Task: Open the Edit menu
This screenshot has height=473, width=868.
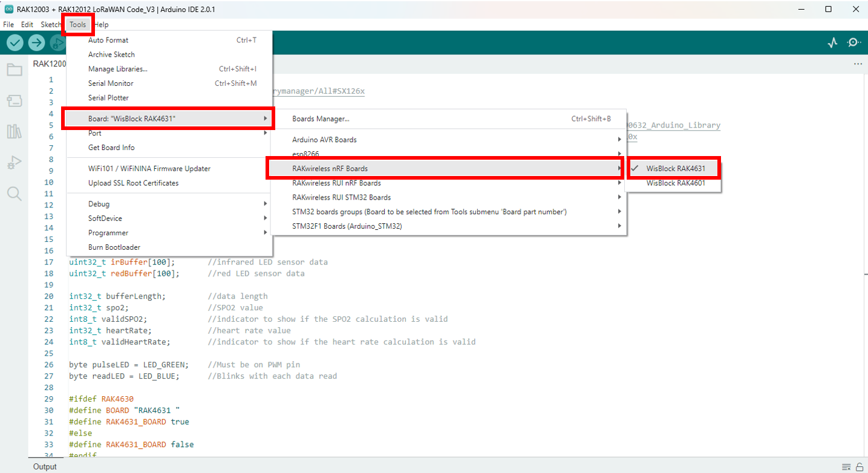Action: point(27,25)
